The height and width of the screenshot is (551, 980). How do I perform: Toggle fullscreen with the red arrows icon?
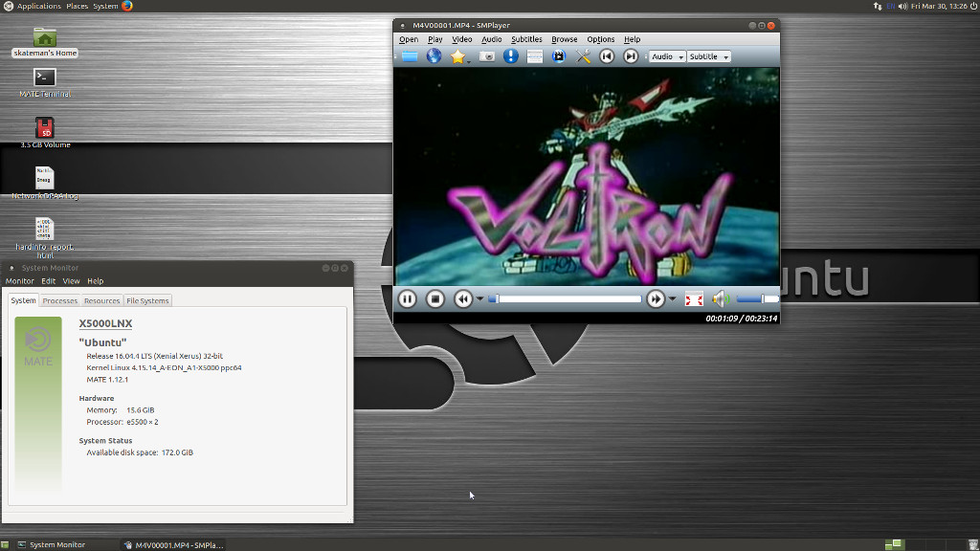click(x=694, y=299)
